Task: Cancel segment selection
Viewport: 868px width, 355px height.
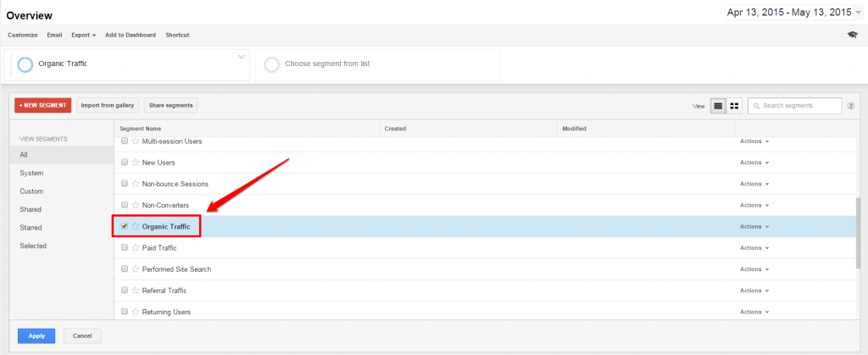Action: pyautogui.click(x=82, y=336)
